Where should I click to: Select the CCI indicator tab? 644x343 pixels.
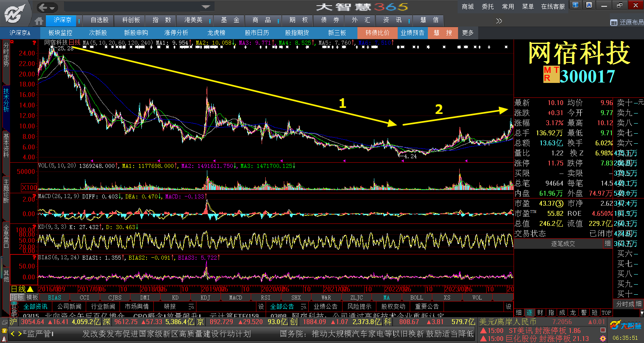tap(85, 298)
